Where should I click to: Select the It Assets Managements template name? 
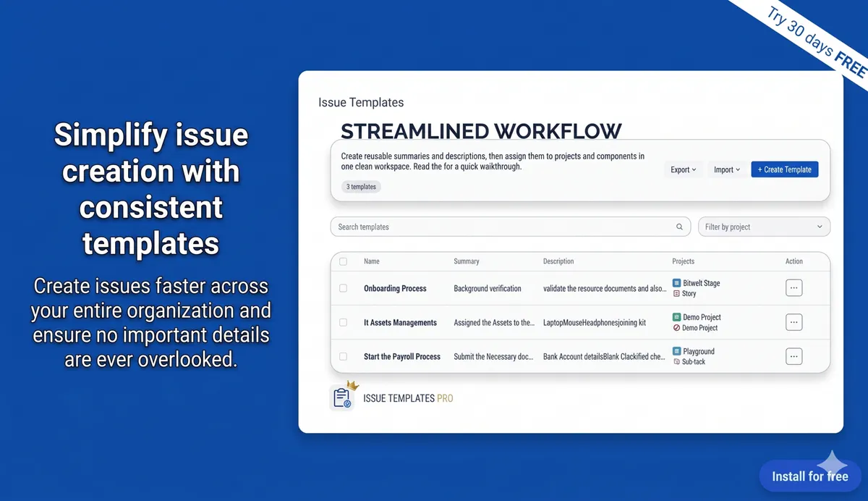tap(400, 322)
